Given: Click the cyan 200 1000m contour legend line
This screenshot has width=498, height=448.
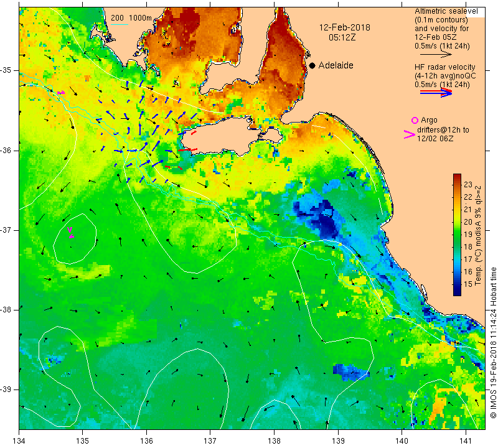Looking at the screenshot, I should 120,24.
